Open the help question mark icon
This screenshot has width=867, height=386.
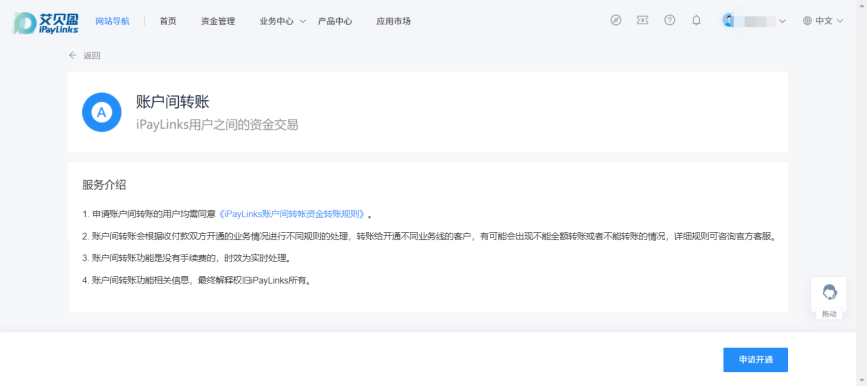click(x=670, y=20)
